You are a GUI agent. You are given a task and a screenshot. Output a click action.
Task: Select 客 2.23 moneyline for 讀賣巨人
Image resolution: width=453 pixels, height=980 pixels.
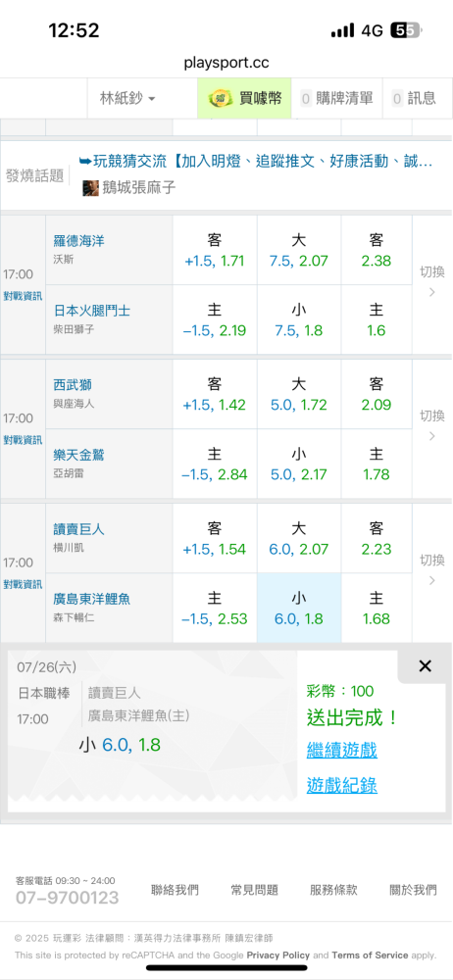click(377, 539)
